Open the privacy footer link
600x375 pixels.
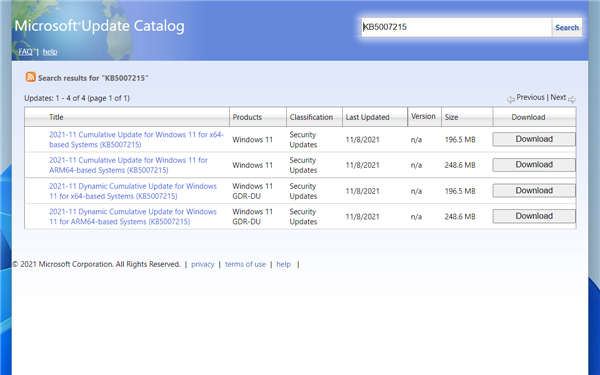(202, 264)
